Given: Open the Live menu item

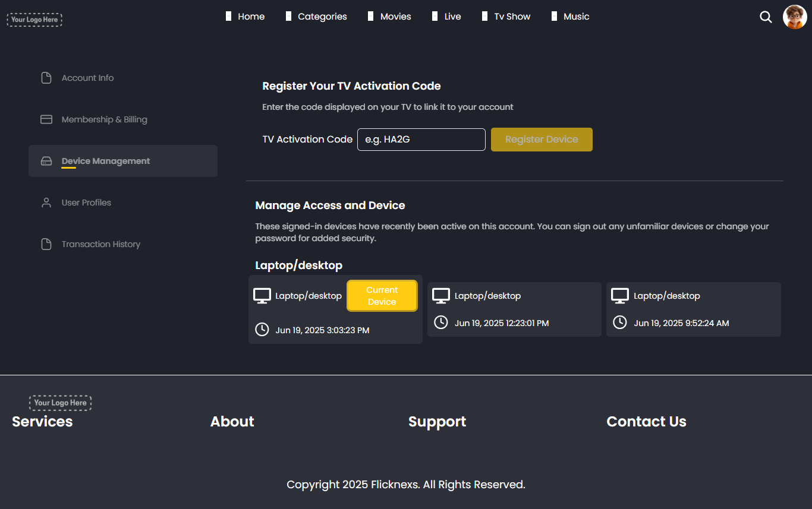Looking at the screenshot, I should pos(452,17).
